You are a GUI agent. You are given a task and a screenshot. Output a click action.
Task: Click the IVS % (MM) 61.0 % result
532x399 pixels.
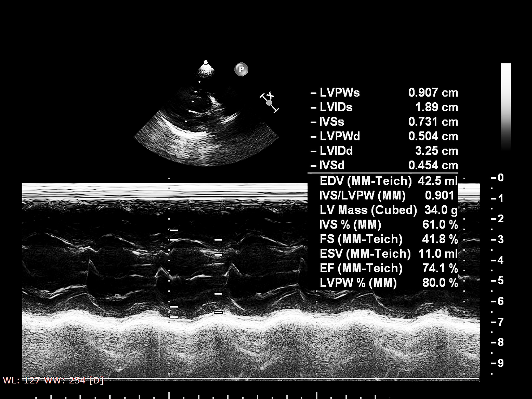click(x=389, y=225)
